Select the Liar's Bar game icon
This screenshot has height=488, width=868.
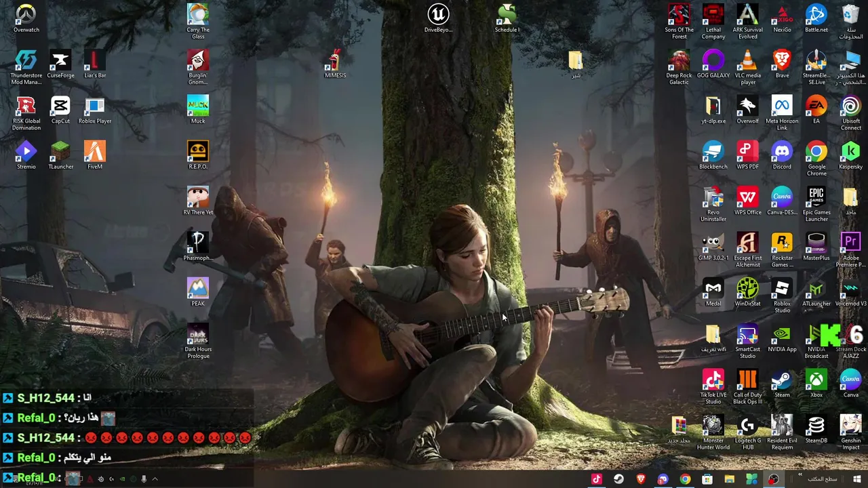(95, 64)
